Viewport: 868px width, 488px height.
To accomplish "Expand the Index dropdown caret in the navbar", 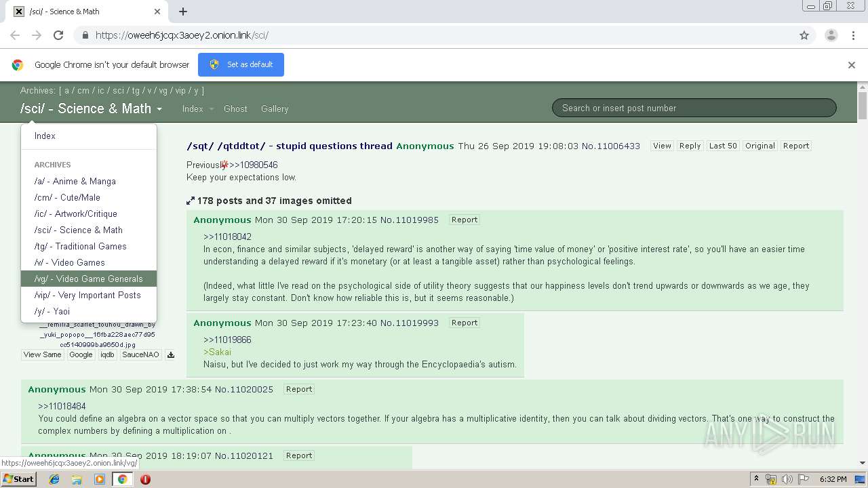I will (211, 109).
